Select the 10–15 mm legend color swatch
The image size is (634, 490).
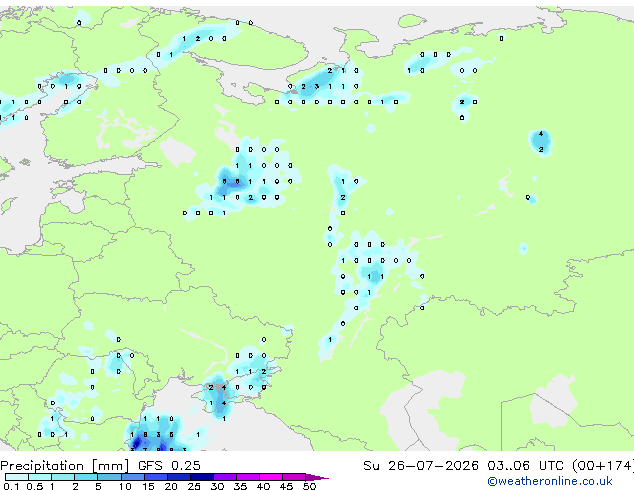pyautogui.click(x=132, y=477)
